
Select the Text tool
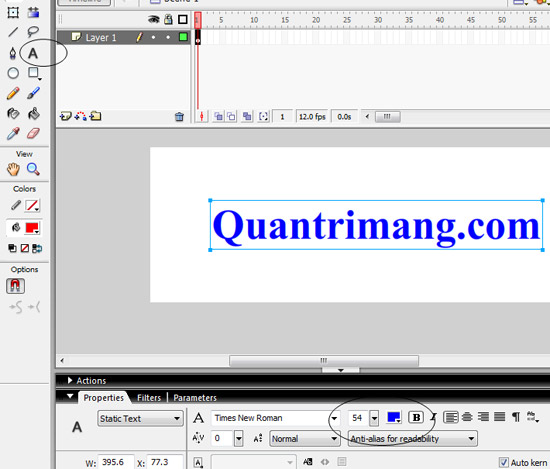coord(33,53)
